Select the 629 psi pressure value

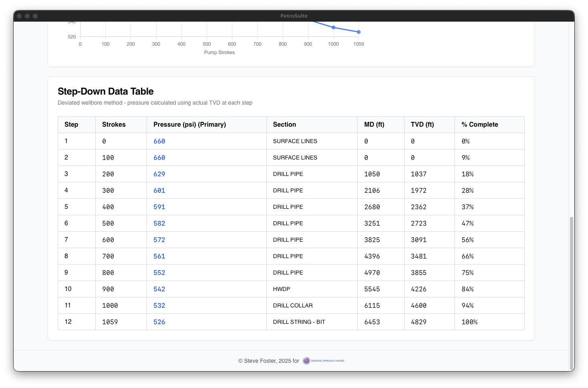click(159, 174)
